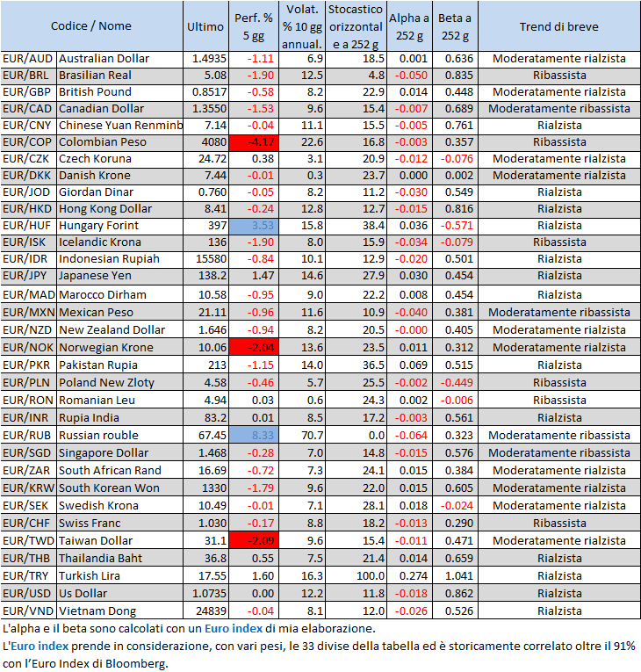The image size is (641, 672).
Task: Click the 'Rupia India' name cell
Action: click(x=120, y=418)
